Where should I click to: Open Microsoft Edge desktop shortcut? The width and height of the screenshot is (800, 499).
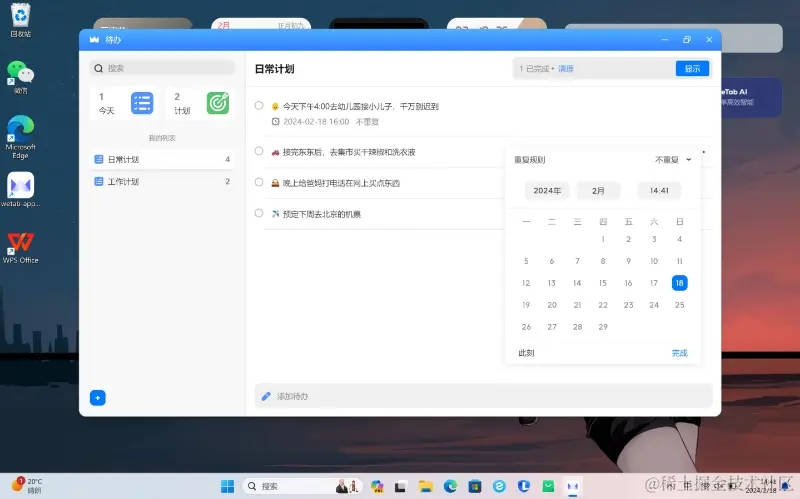[x=20, y=137]
